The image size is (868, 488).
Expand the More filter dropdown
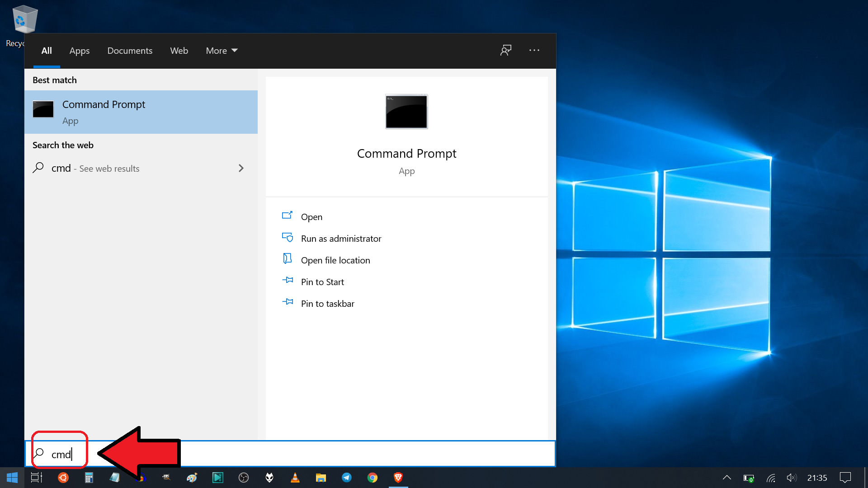[222, 51]
